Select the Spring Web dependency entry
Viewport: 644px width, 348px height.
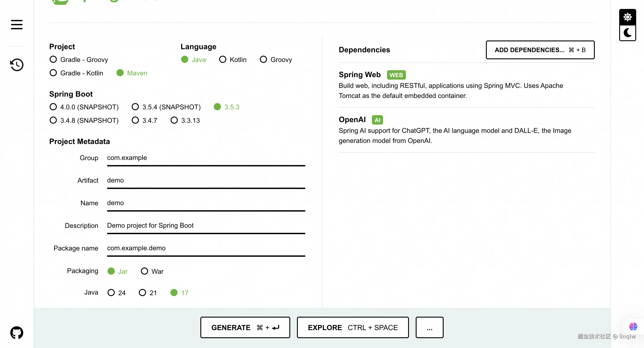tap(360, 74)
